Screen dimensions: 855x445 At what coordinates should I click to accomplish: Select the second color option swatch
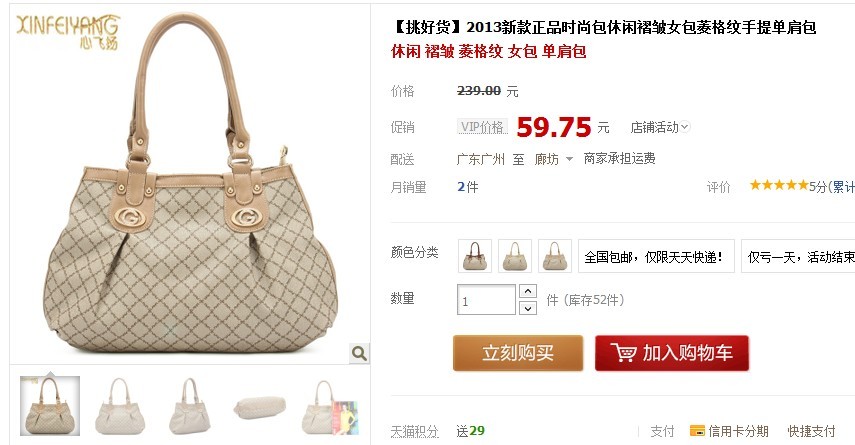coord(515,256)
